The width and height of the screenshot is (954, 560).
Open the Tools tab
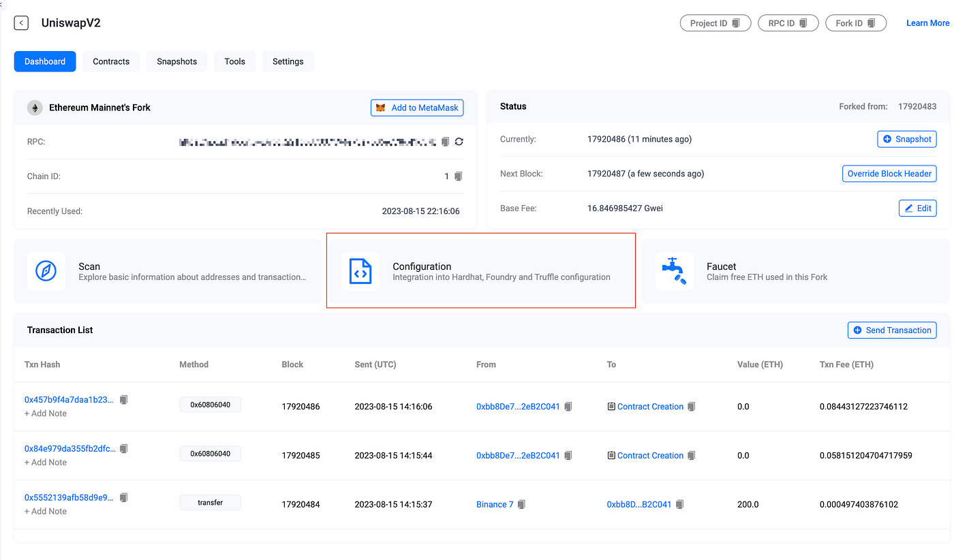(x=234, y=61)
